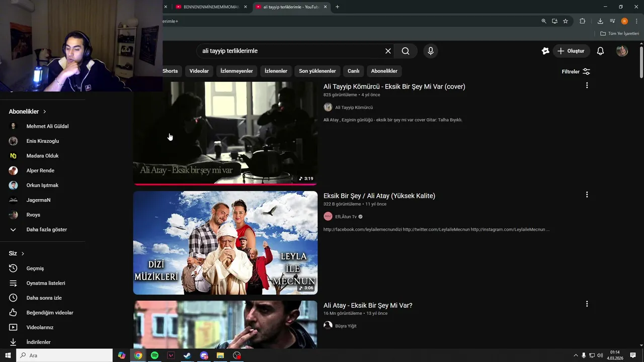Screen dimensions: 644x362
Task: Open more options for Ali Atay Büşra Yiğit video
Action: pyautogui.click(x=587, y=304)
